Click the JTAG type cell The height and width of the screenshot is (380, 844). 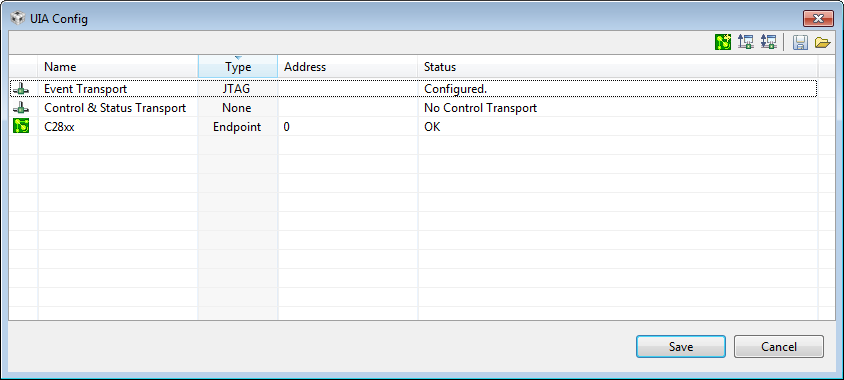pyautogui.click(x=237, y=89)
